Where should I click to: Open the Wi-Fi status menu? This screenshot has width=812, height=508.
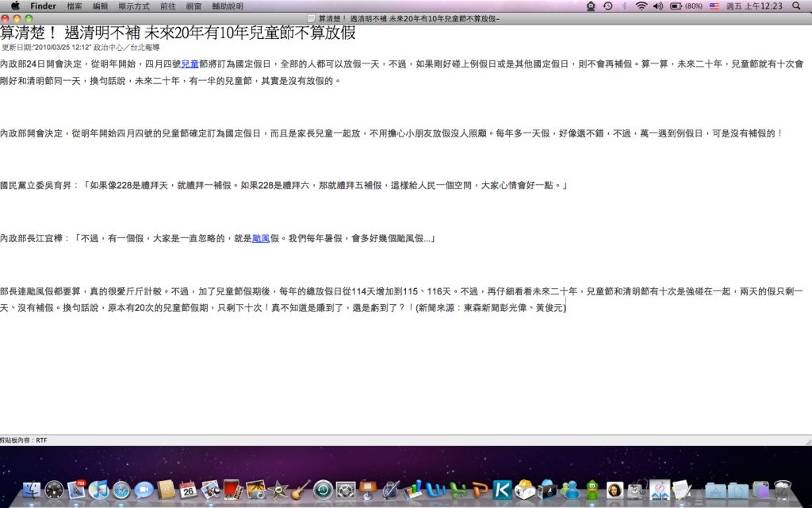641,6
